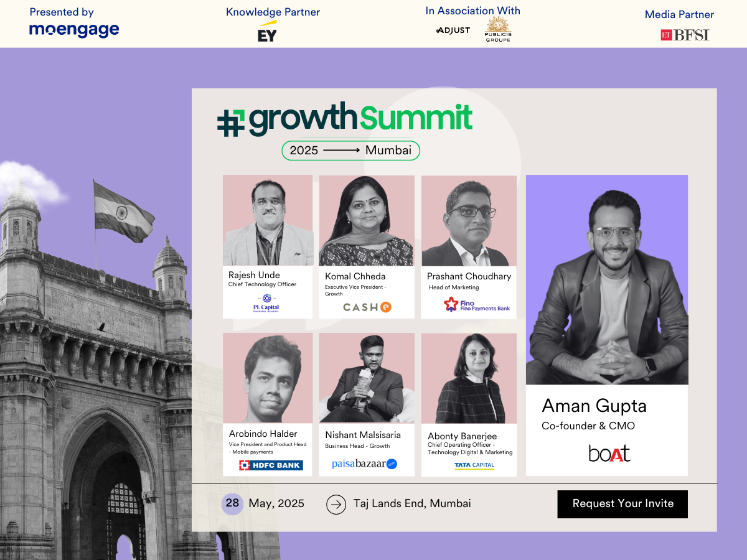Click the Tata Capital logo
Viewport: 747px width, 560px height.
click(x=474, y=465)
